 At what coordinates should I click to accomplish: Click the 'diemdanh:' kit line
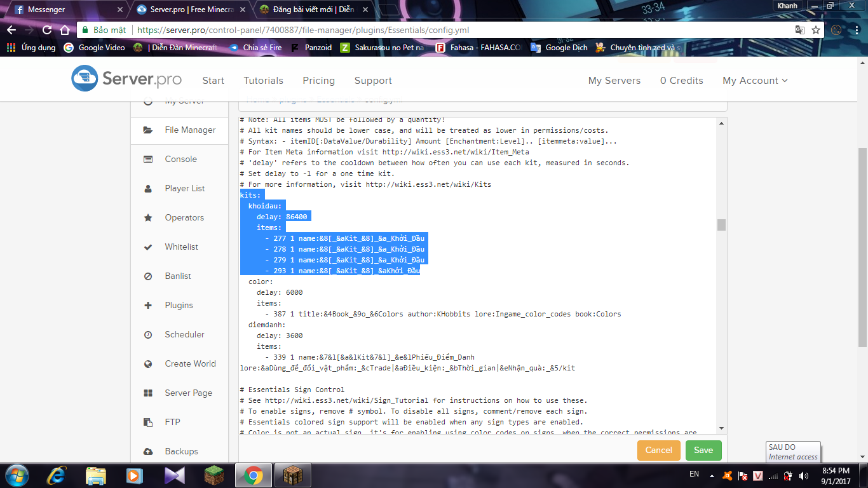pos(267,325)
